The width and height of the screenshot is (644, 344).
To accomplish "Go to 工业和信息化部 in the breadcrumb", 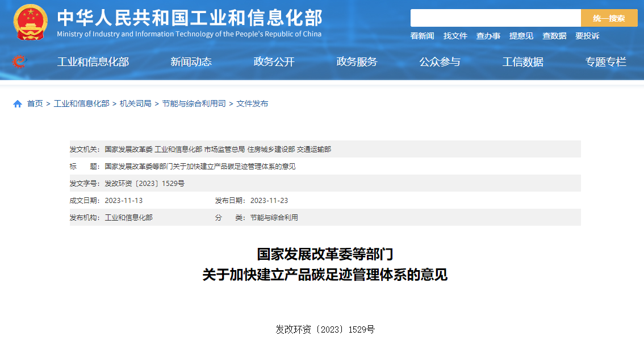I will point(81,103).
